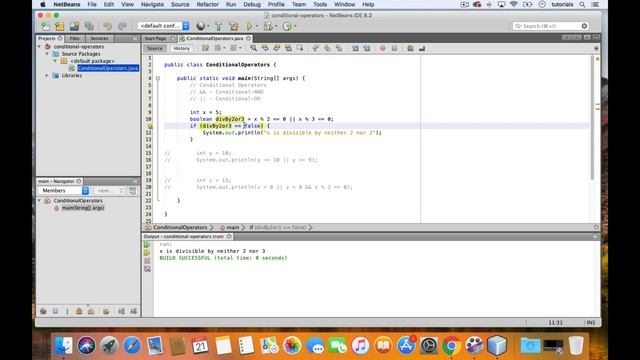Toggle Show Static Members filter in Navigator
The height and width of the screenshot is (360, 640).
(x=67, y=311)
